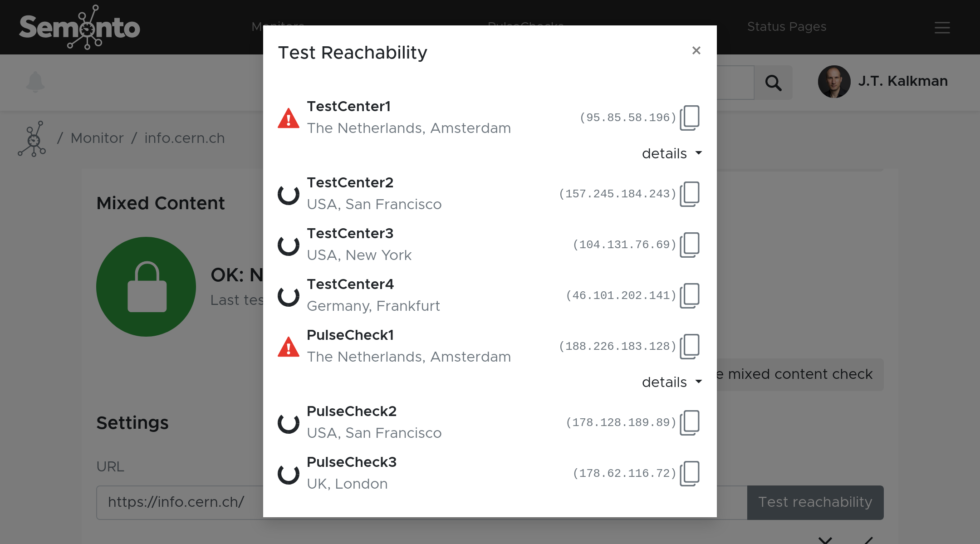This screenshot has height=544, width=980.
Task: Open the hamburger navigation menu
Action: coord(942,27)
